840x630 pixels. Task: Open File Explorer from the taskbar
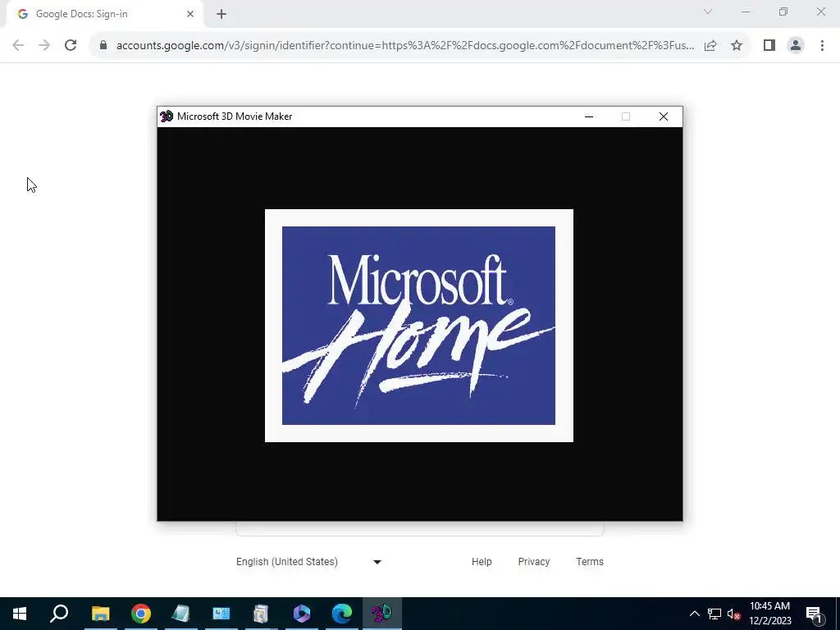100,614
